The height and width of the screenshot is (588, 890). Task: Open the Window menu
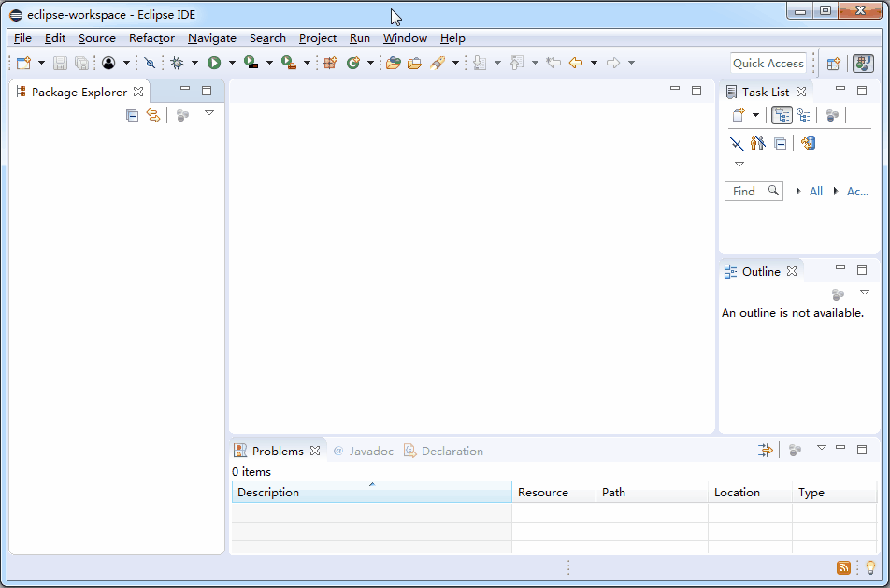coord(406,38)
